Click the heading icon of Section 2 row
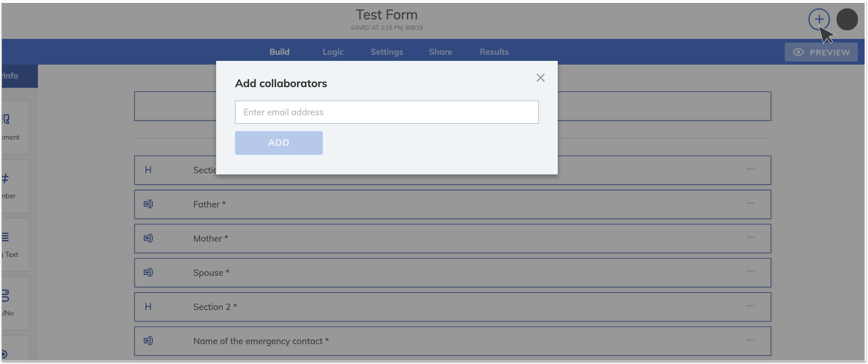 tap(148, 307)
